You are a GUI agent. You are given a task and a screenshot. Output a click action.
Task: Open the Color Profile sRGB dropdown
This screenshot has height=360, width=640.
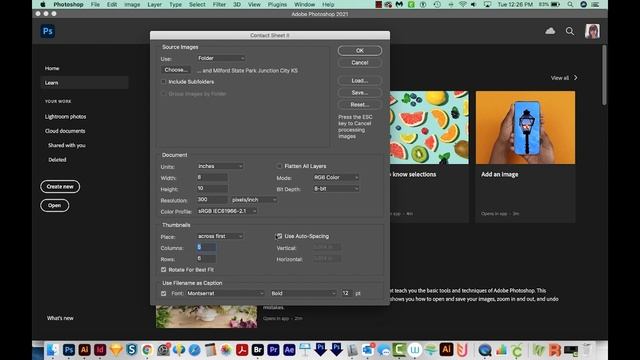[227, 211]
